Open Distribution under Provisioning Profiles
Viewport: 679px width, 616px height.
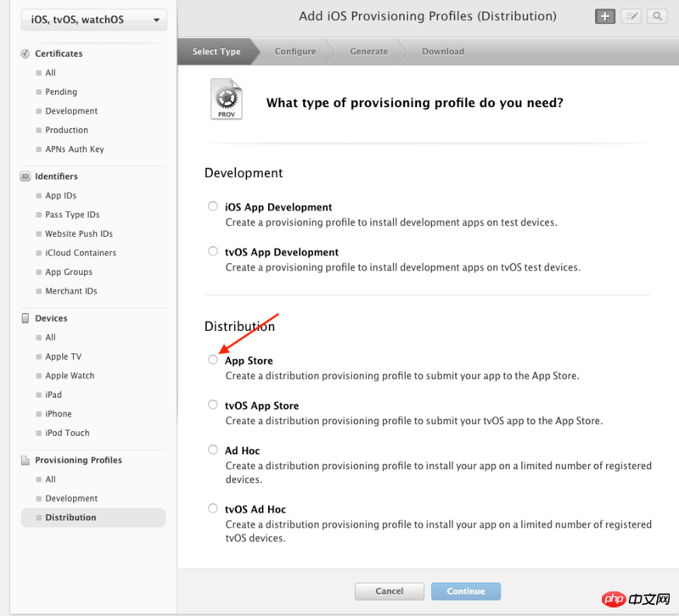coord(93,518)
